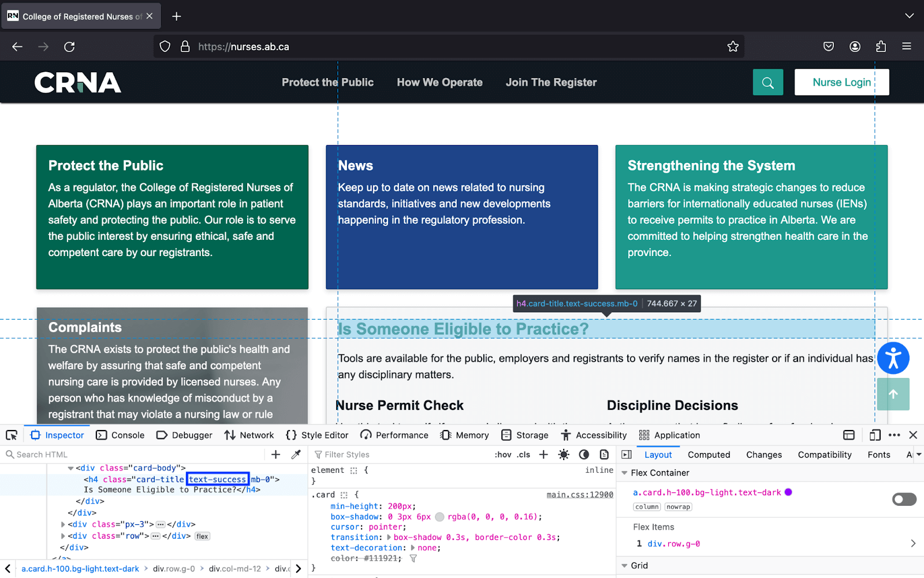924x578 pixels.
Task: Collapse the Flex Container section
Action: pyautogui.click(x=624, y=473)
